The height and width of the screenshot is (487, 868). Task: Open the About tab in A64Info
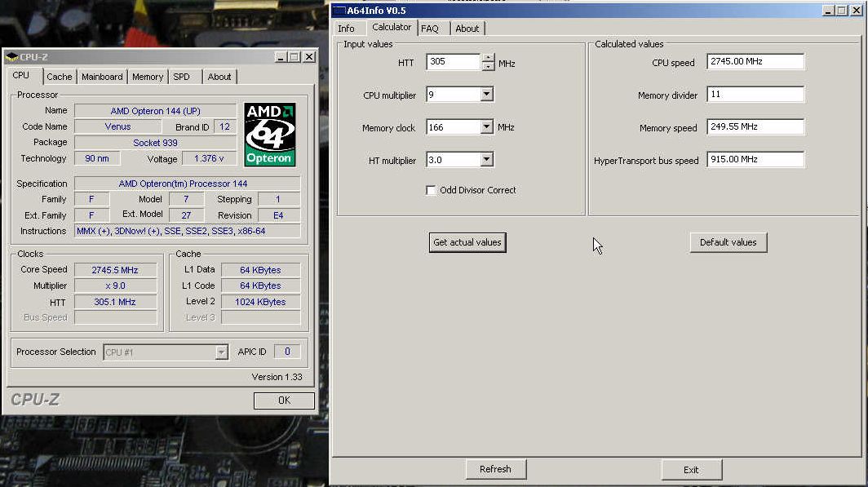coord(467,29)
